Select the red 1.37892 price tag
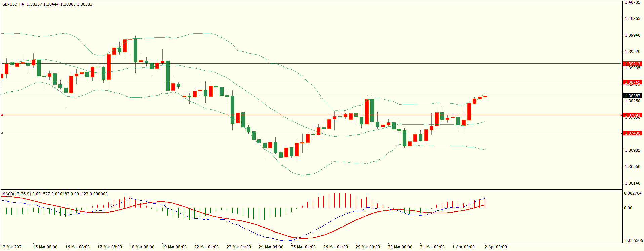Image resolution: width=644 pixels, height=251 pixels. click(x=633, y=115)
